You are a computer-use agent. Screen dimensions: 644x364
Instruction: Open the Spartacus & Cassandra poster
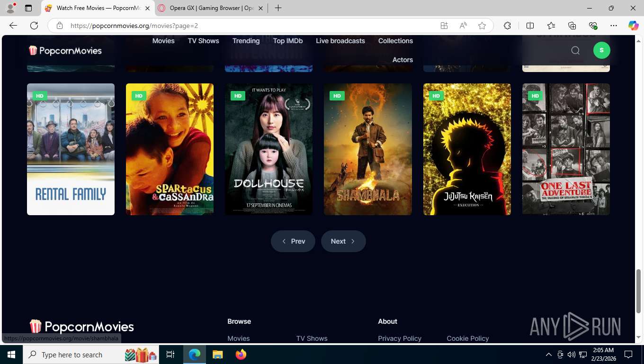[170, 149]
